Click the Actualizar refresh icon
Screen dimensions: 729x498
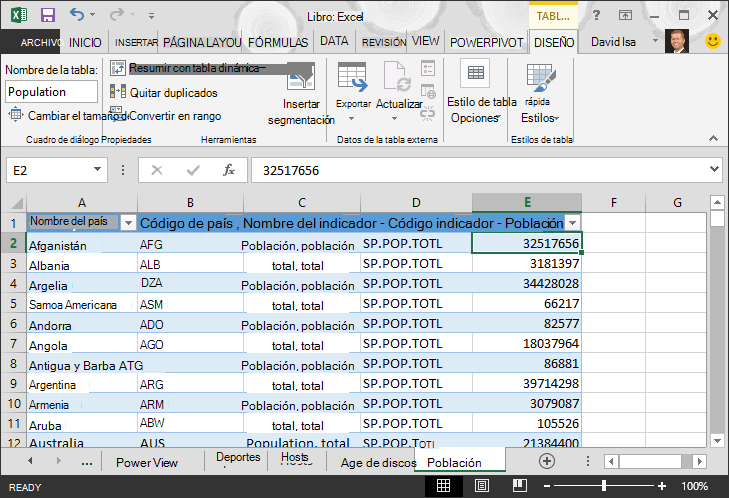tap(397, 77)
